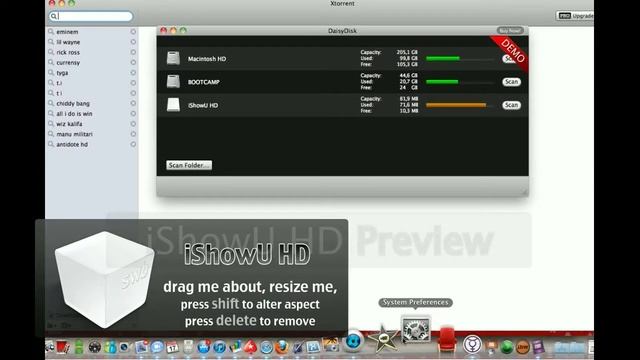640x360 pixels.
Task: Click the round button right of 'antidote hd'
Action: 133,144
